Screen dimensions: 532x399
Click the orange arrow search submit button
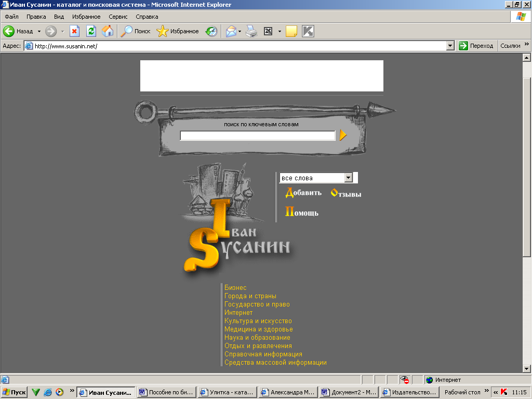point(343,135)
